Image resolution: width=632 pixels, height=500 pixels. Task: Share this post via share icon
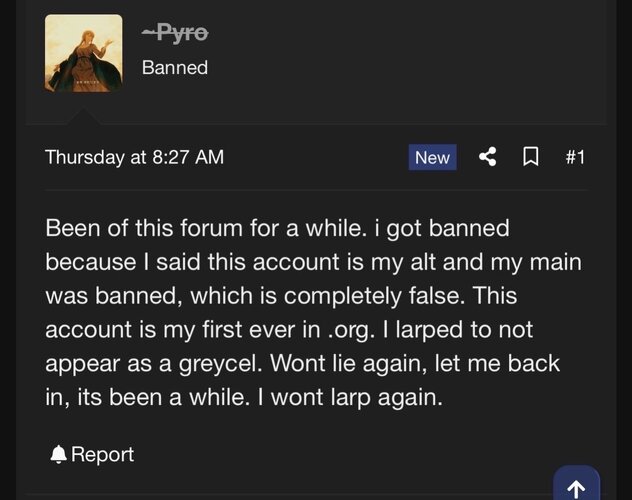click(x=488, y=157)
